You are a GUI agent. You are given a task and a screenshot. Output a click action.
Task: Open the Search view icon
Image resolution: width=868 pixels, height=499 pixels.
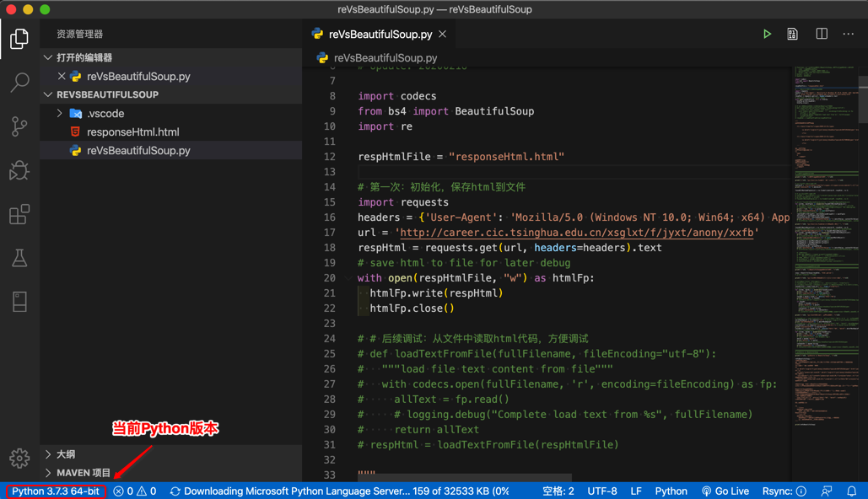(19, 83)
